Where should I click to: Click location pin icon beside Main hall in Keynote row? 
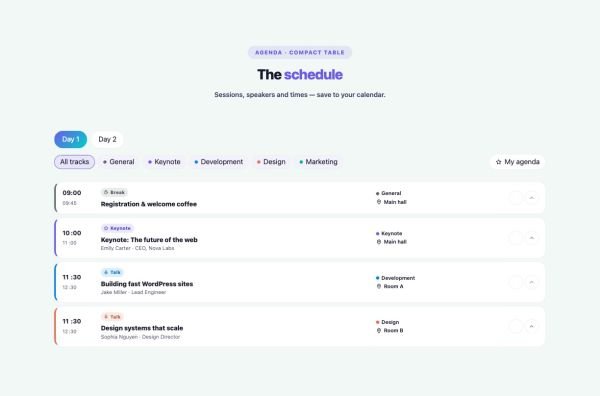[379, 242]
